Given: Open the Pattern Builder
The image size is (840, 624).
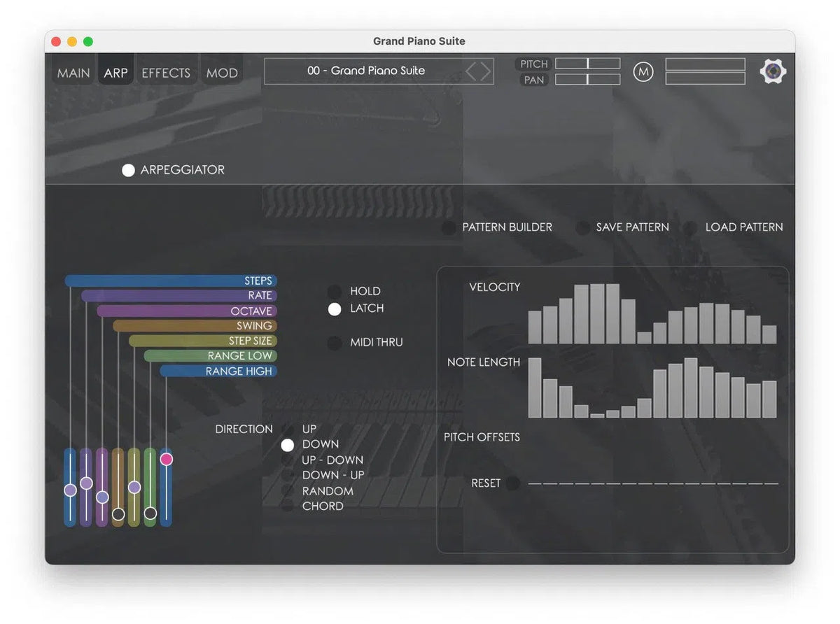Looking at the screenshot, I should click(x=448, y=227).
